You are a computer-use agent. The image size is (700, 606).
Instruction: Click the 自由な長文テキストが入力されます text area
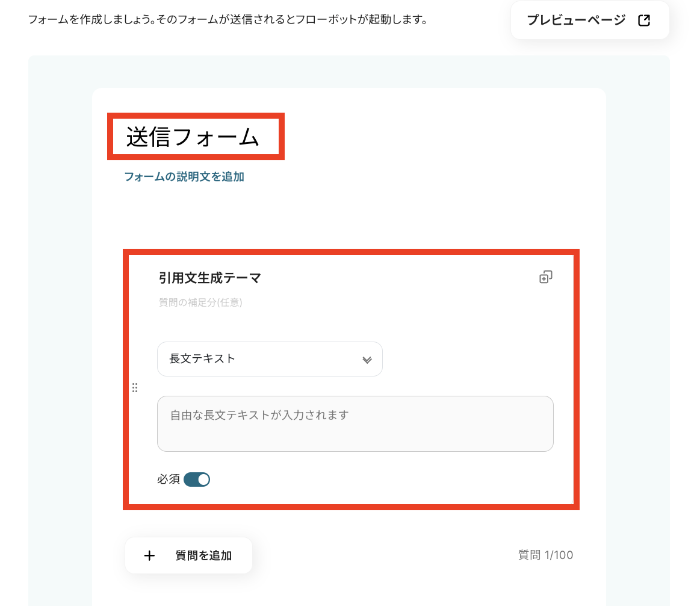pos(355,423)
